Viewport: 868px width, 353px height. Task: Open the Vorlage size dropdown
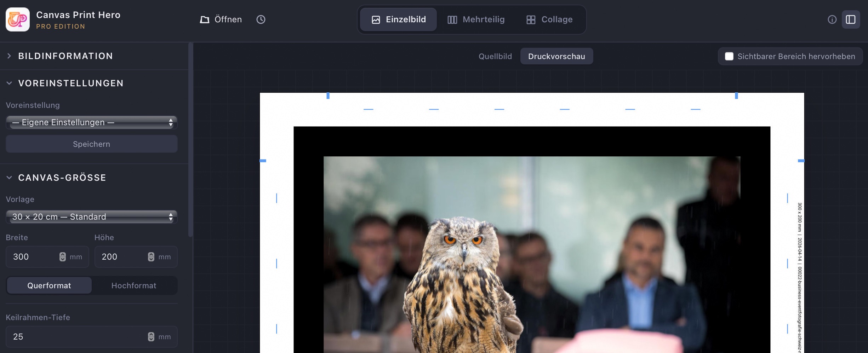(91, 217)
